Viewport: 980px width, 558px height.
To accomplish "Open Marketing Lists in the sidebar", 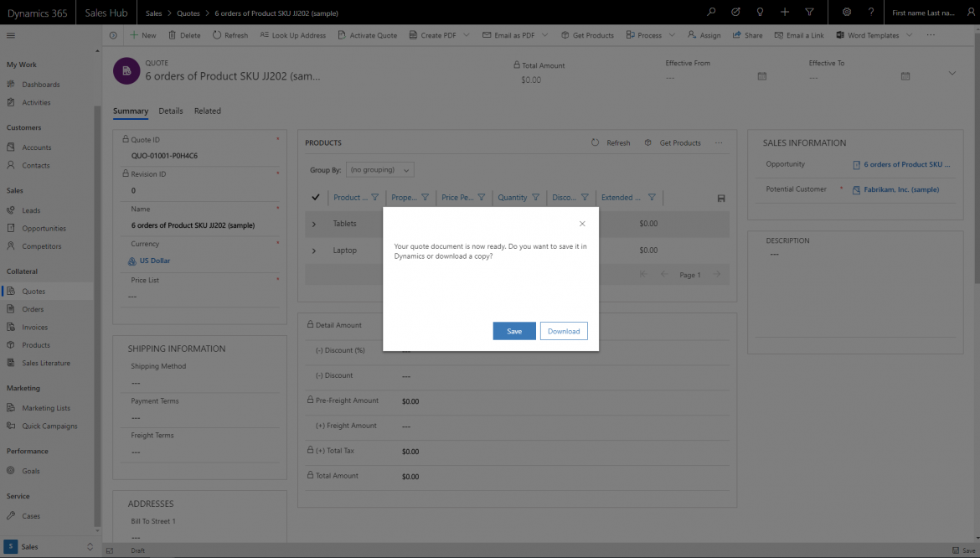I will (45, 408).
